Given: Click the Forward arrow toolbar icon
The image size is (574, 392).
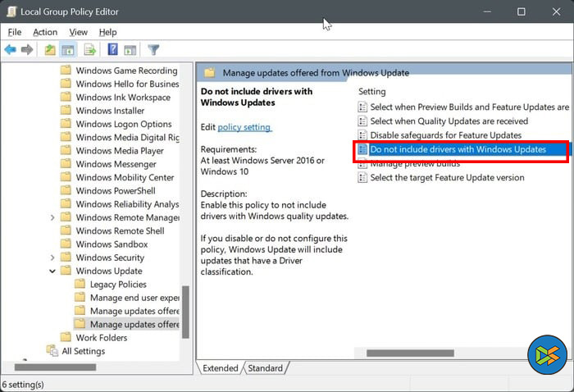Looking at the screenshot, I should [x=27, y=50].
